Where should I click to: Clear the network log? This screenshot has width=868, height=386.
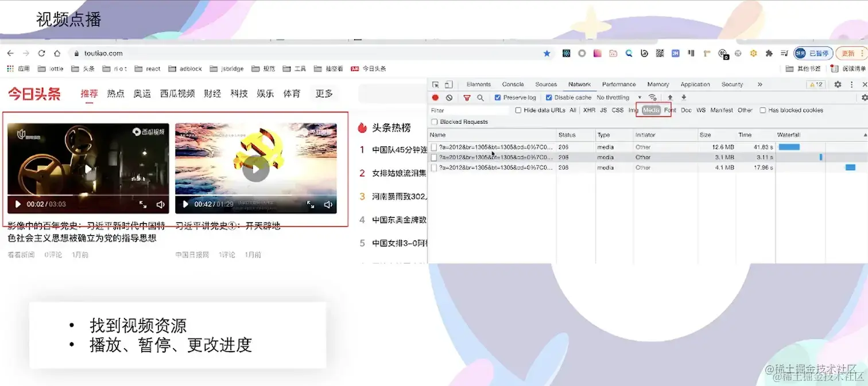449,98
